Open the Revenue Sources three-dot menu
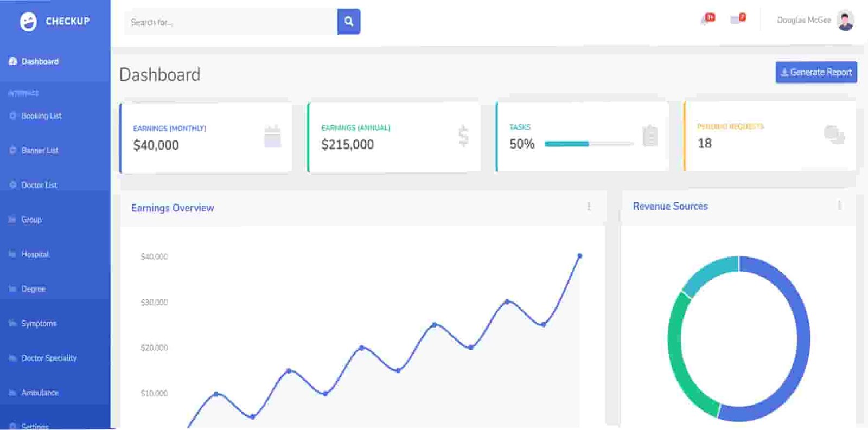This screenshot has width=868, height=430. 839,205
